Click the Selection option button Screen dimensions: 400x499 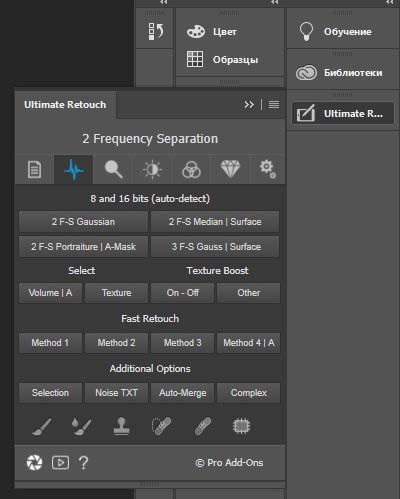point(50,393)
